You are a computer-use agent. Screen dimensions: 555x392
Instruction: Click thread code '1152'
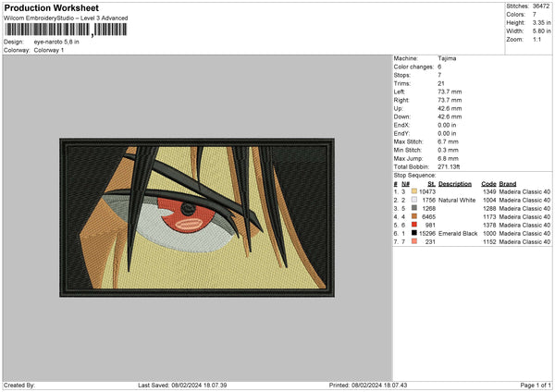point(489,242)
